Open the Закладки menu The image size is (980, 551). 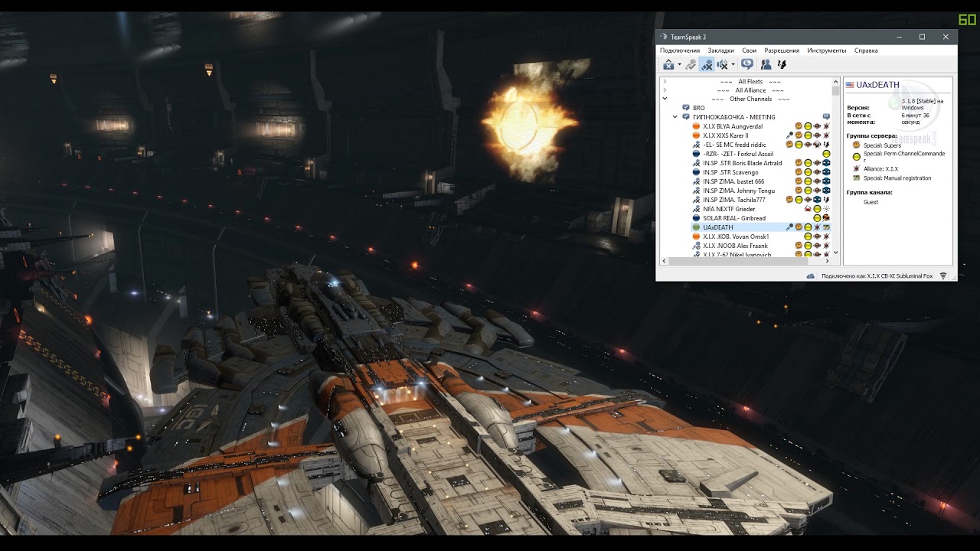point(720,51)
